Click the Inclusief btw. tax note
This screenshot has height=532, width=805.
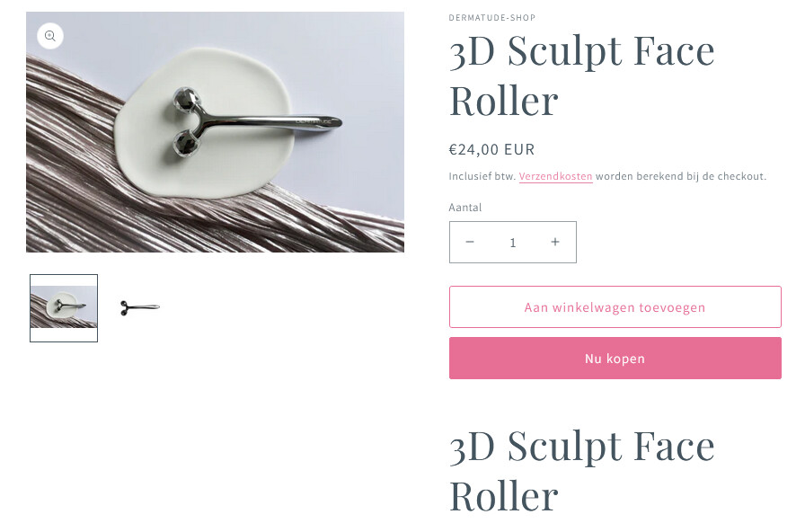[482, 176]
